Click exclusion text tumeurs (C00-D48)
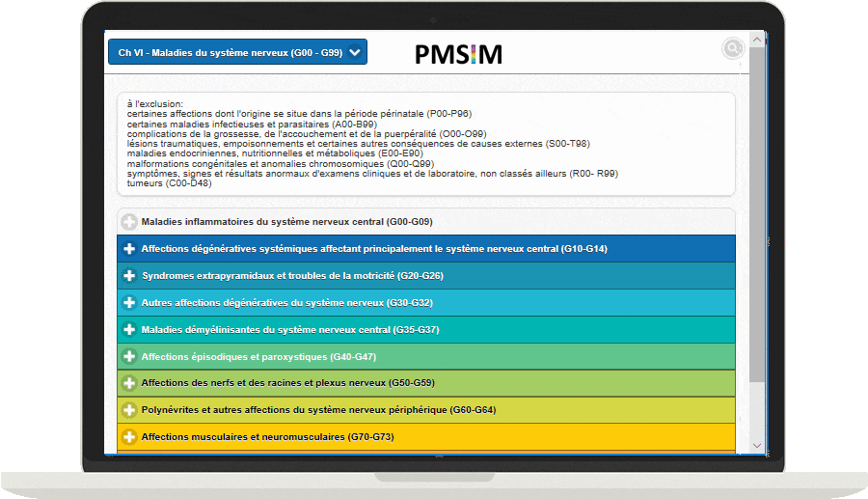868x499 pixels. [x=169, y=183]
